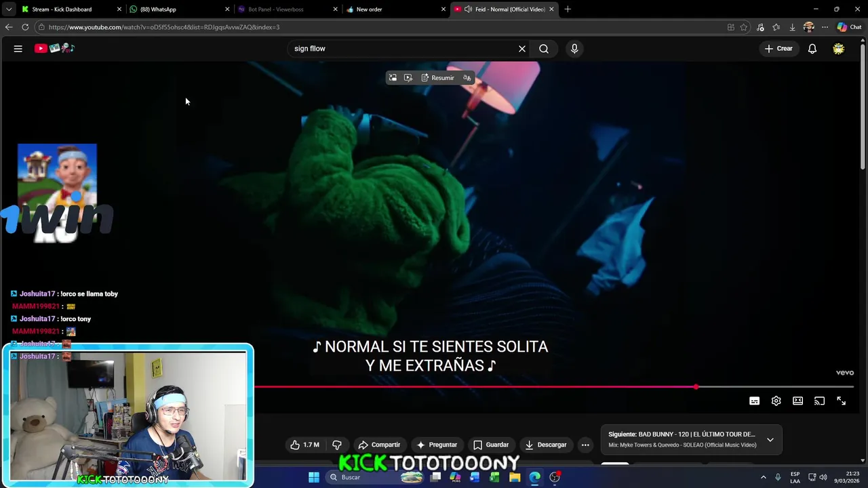Open YouTube notifications bell
The image size is (868, 488).
812,49
